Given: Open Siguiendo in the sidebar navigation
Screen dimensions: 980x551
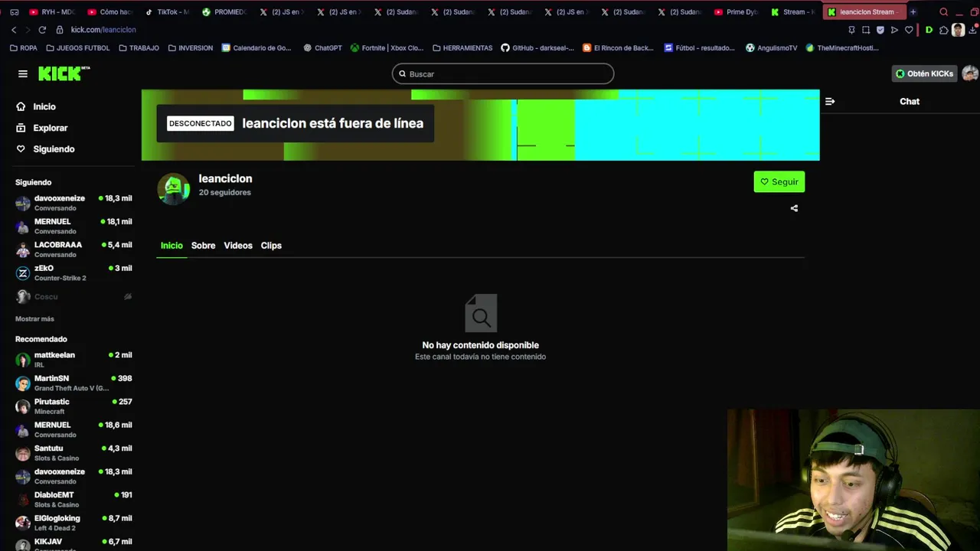Looking at the screenshot, I should tap(45, 149).
